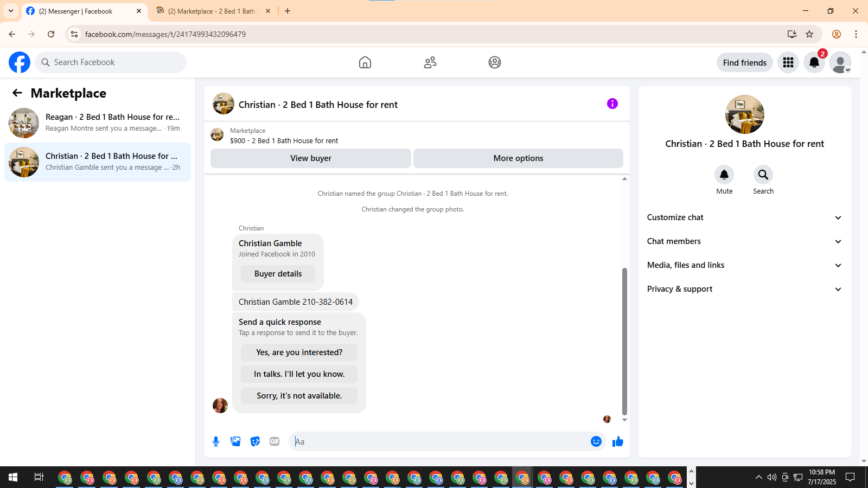Open conversation information purple icon
Screen dimensions: 868x488
coord(612,104)
